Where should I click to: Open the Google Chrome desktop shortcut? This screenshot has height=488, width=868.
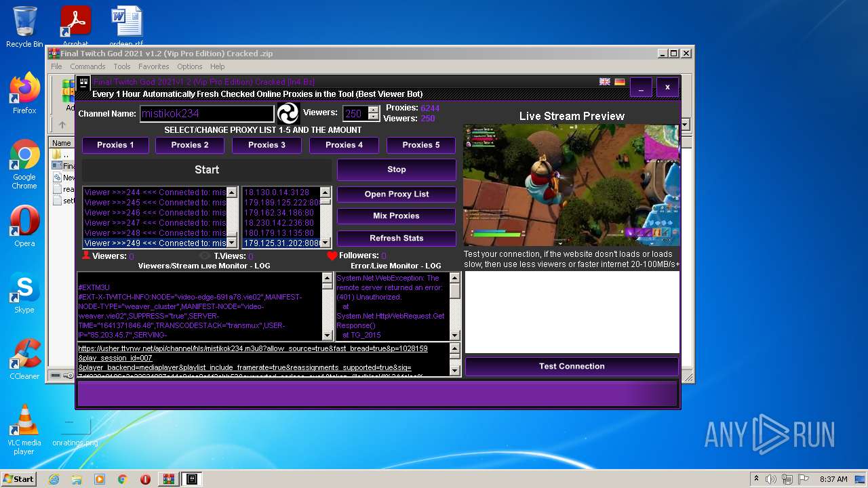(24, 165)
